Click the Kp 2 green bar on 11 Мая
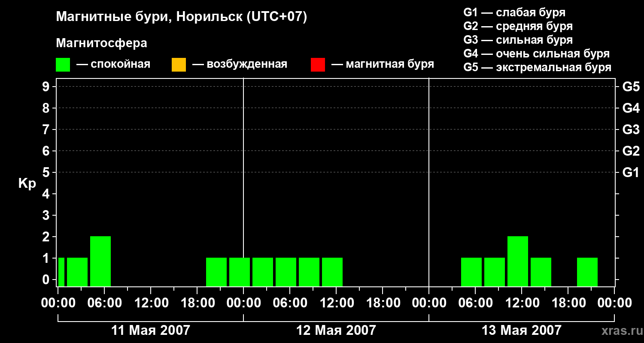Screen dimensions: 644x343 100,261
